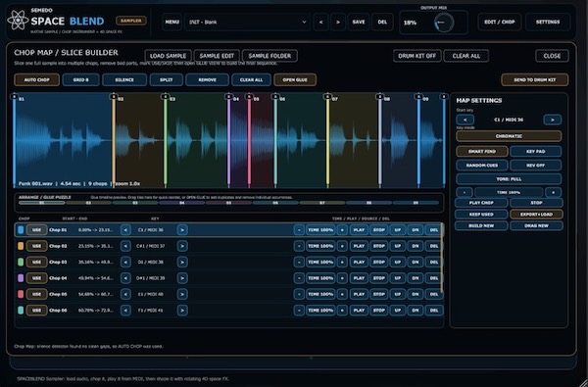The height and width of the screenshot is (387, 588).
Task: Click DRAG NEW
Action: click(x=536, y=225)
